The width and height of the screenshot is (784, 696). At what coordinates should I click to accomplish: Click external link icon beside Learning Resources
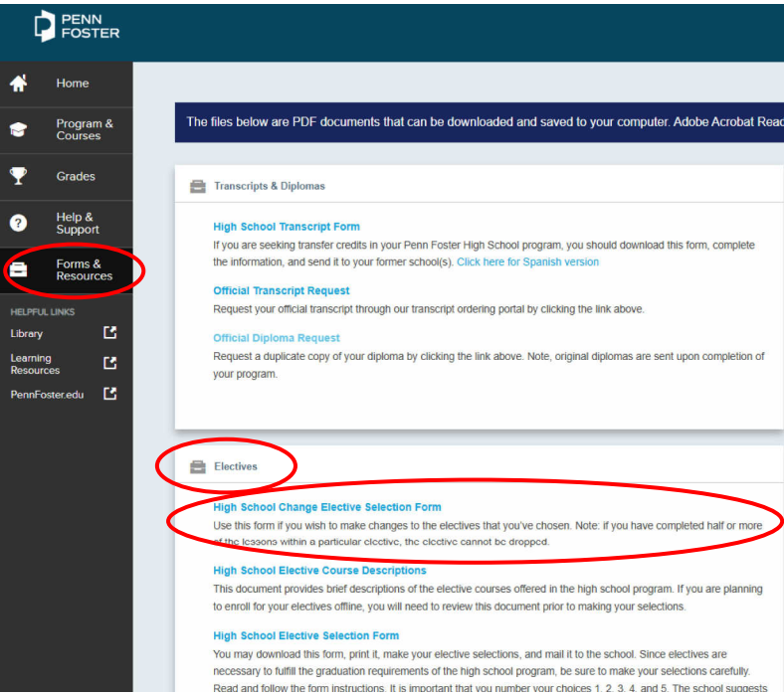tap(110, 364)
